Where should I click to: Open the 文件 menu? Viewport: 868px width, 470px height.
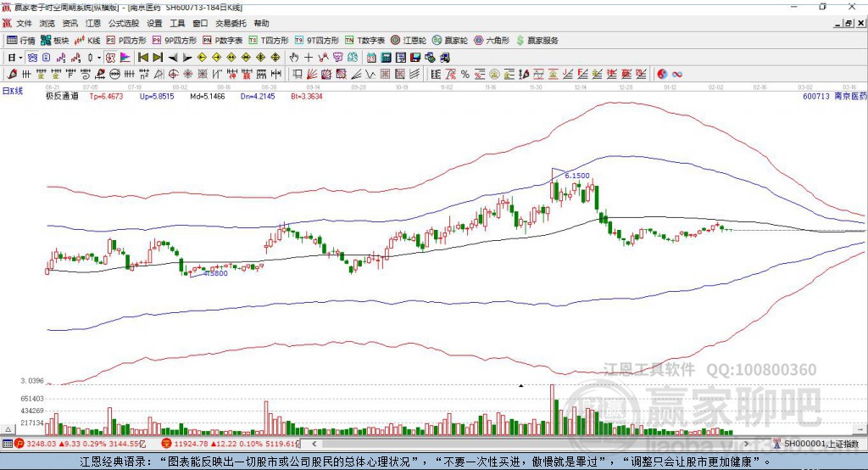click(x=25, y=23)
